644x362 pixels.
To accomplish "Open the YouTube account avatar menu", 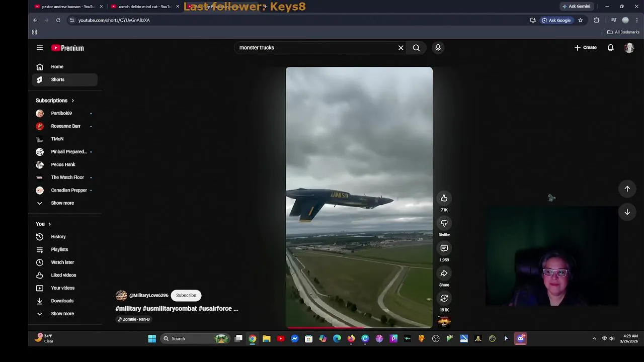I will [629, 48].
